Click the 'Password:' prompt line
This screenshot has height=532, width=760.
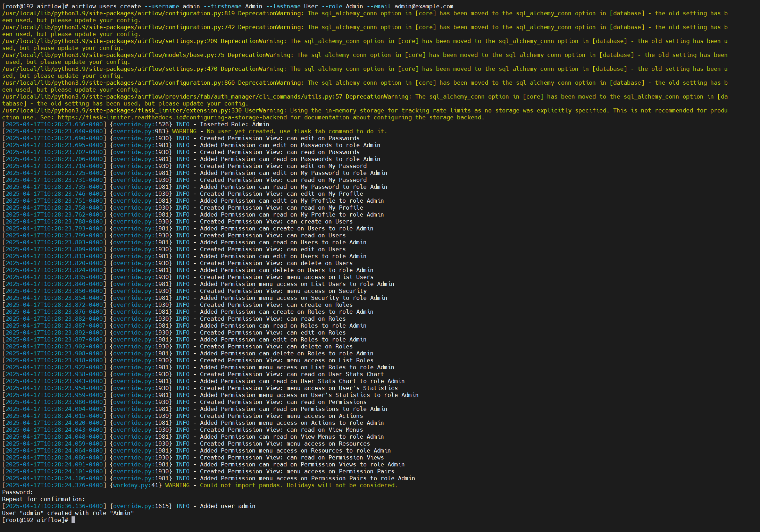click(x=17, y=492)
